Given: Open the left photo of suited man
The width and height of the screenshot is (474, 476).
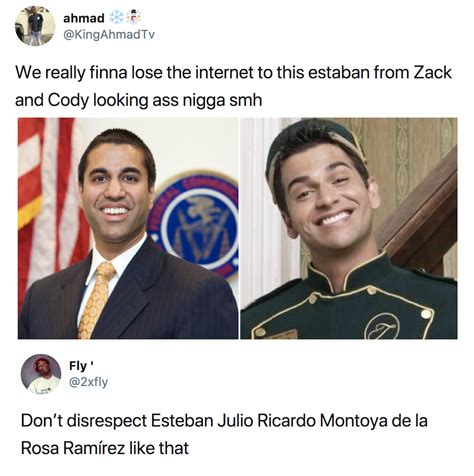Looking at the screenshot, I should [128, 228].
